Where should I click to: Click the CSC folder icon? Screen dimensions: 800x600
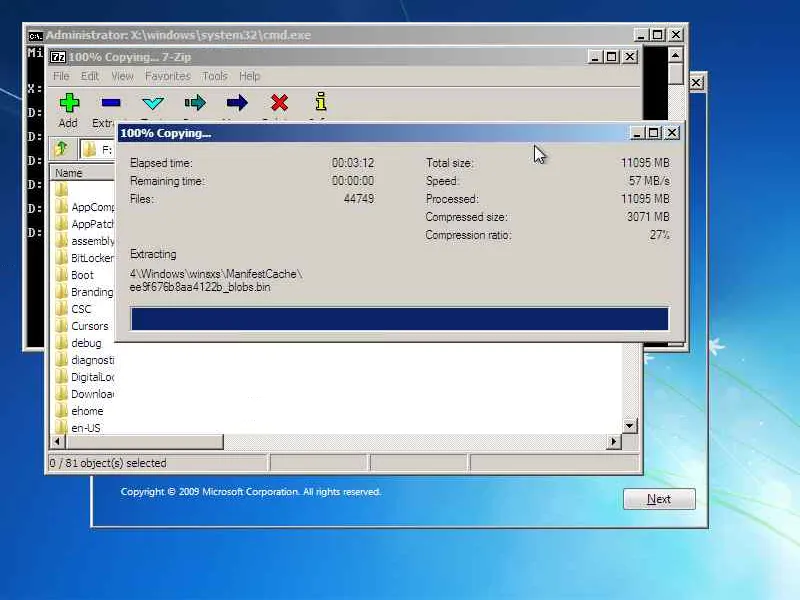tap(61, 309)
